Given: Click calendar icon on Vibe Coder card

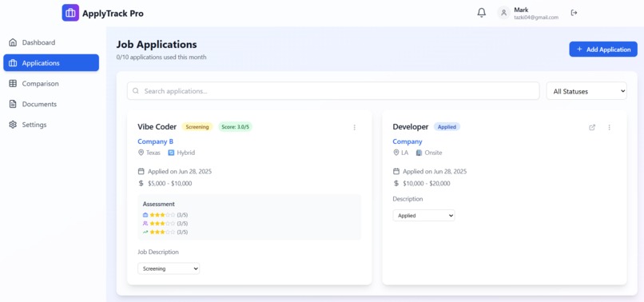Looking at the screenshot, I should [141, 171].
